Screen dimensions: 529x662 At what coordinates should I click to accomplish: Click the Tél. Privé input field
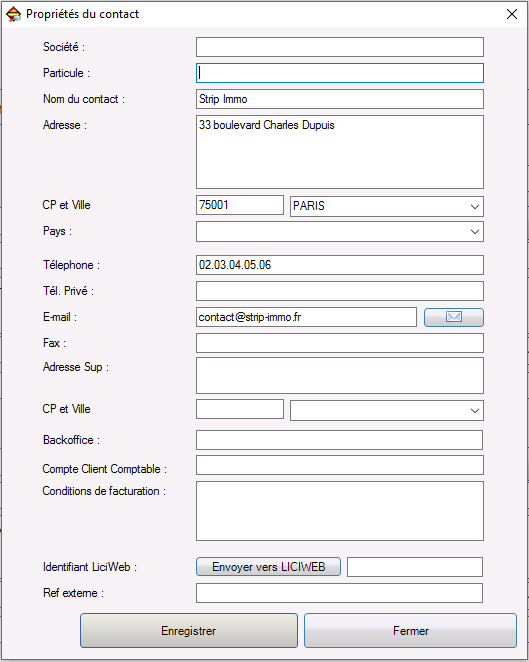point(340,291)
